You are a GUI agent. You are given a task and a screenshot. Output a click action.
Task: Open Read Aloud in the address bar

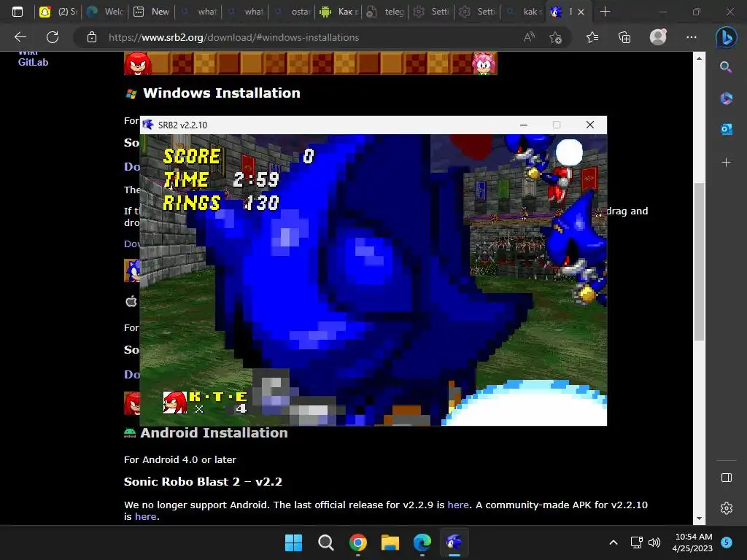(529, 37)
